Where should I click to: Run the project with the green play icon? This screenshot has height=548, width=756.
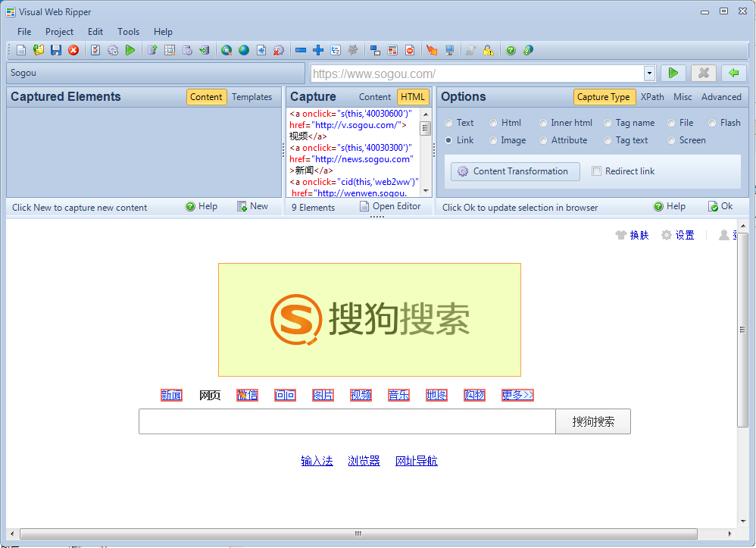point(130,50)
